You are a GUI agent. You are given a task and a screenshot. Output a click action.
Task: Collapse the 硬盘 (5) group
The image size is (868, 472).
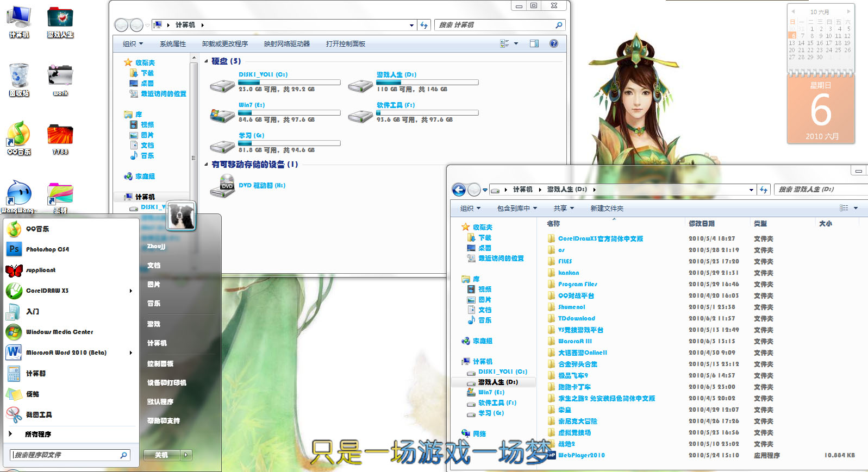[x=207, y=61]
